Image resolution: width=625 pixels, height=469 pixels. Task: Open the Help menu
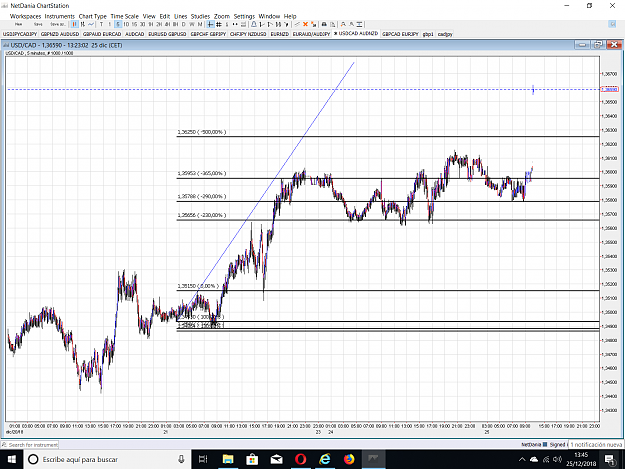pos(290,16)
